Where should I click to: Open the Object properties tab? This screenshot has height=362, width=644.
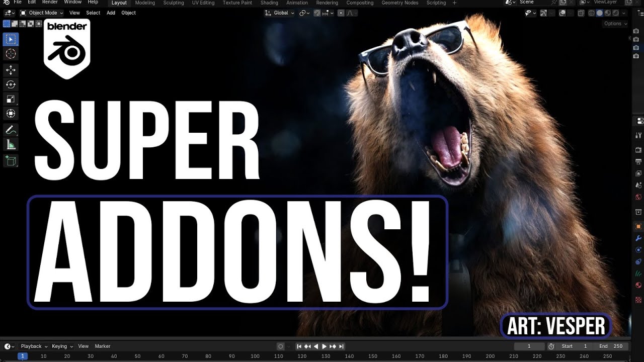pyautogui.click(x=639, y=226)
